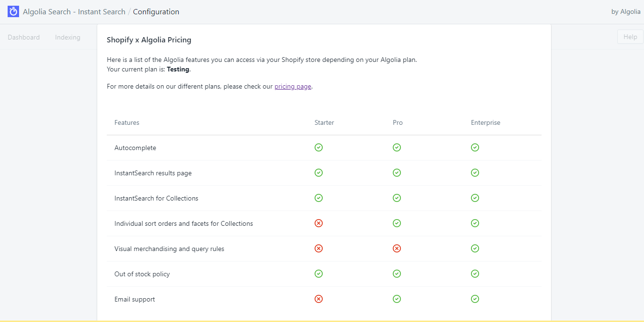
Task: Click Pro checkmark for Out of stock policy
Action: [397, 274]
